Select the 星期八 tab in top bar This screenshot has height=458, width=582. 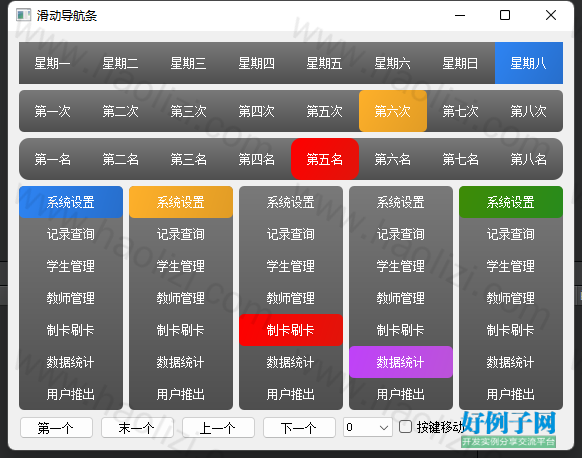pyautogui.click(x=529, y=63)
